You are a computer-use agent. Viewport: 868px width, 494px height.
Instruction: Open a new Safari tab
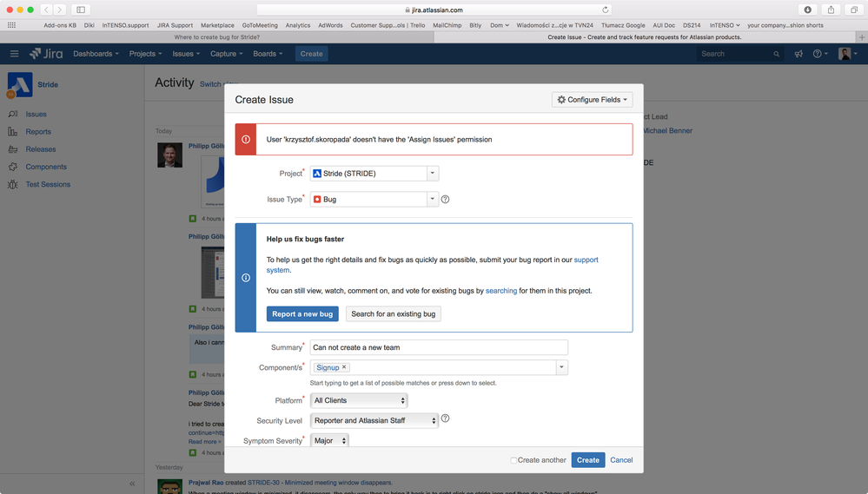click(x=862, y=37)
